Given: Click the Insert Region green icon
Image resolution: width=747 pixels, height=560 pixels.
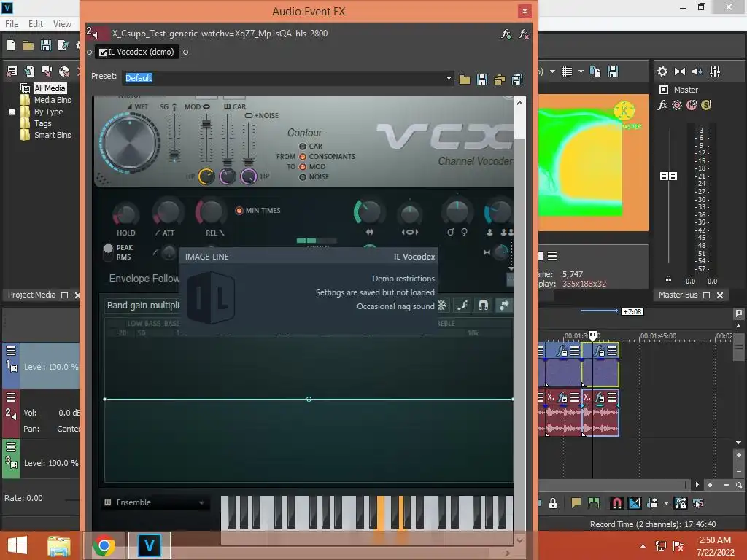Looking at the screenshot, I should (594, 503).
